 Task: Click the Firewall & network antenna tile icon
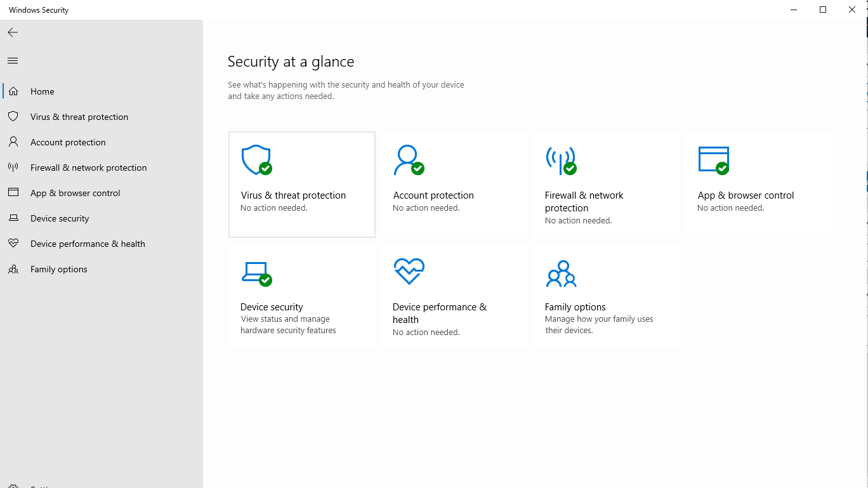pos(560,160)
